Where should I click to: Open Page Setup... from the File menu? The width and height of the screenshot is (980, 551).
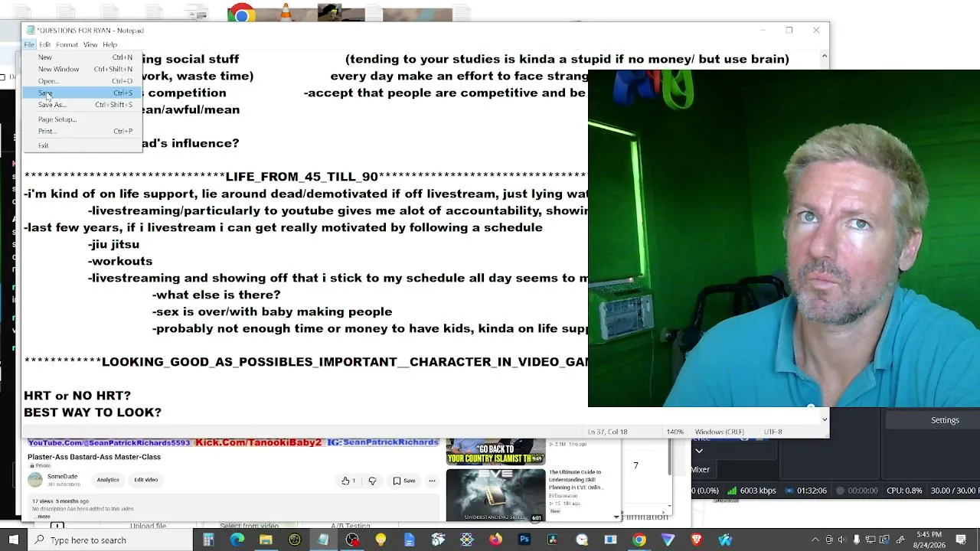point(83,119)
